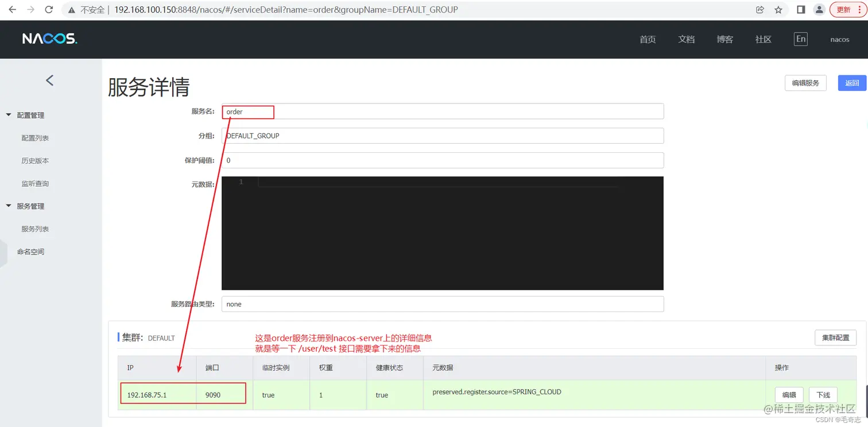Screen dimensions: 868x427
Task: Click 下线 for instance 192.168.75.1
Action: click(823, 395)
